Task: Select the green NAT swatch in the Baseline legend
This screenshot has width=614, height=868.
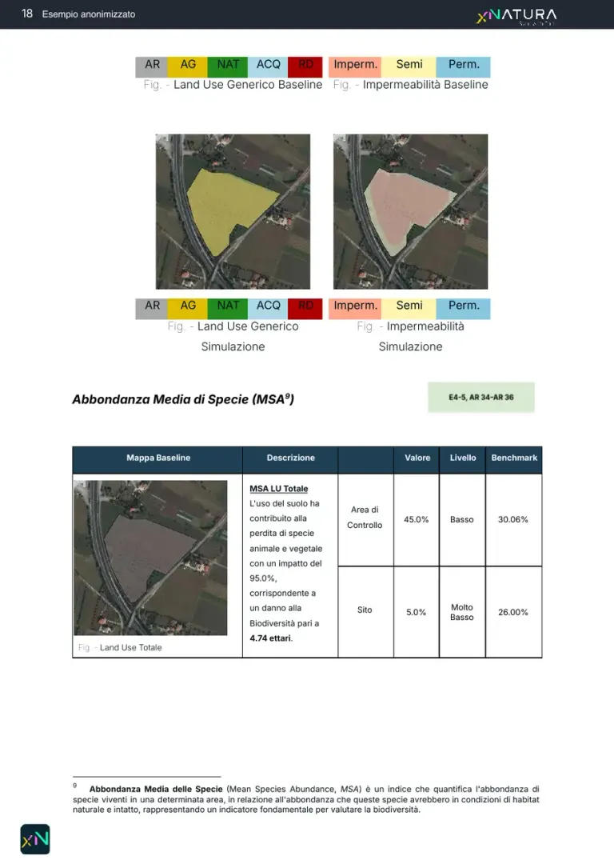Action: (228, 67)
